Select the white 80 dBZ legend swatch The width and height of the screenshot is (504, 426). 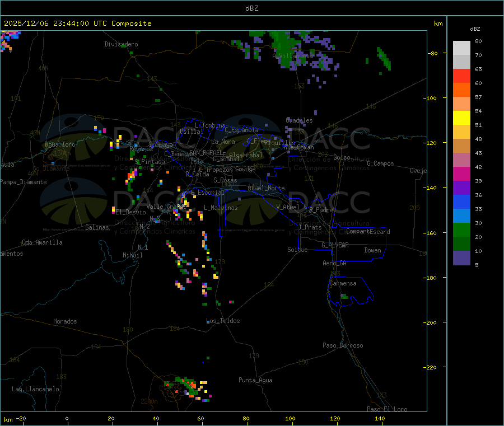pos(461,48)
